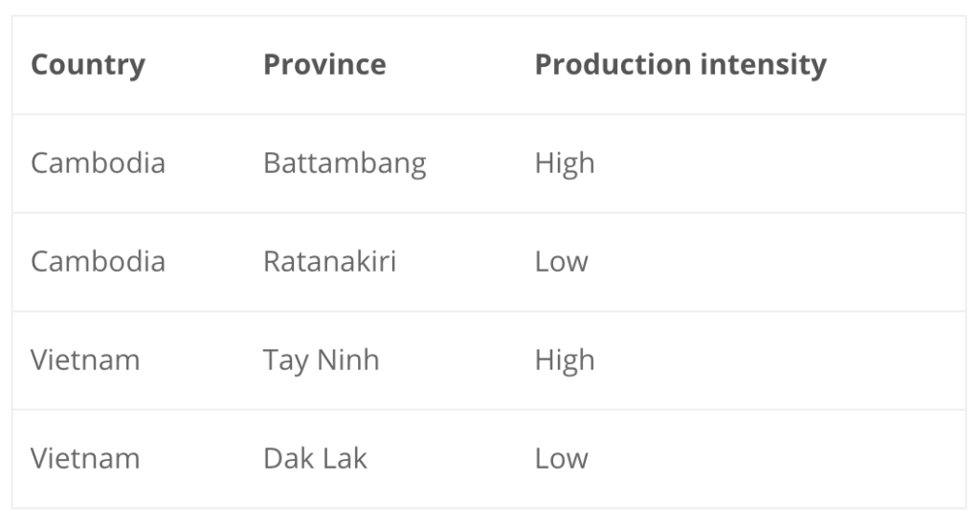
Task: Select the Ratanakiri province cell
Action: tap(330, 262)
